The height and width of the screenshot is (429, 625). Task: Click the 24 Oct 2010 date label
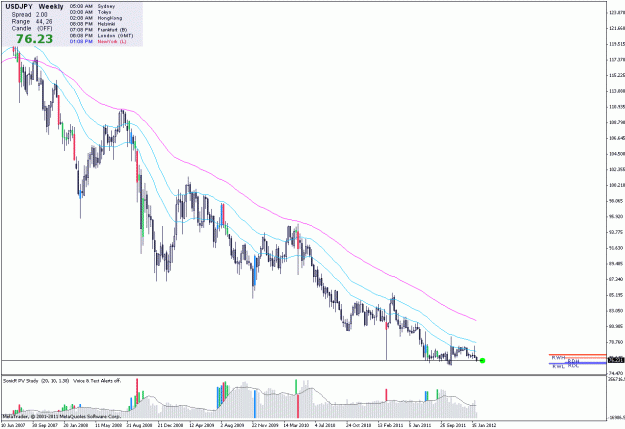358,425
